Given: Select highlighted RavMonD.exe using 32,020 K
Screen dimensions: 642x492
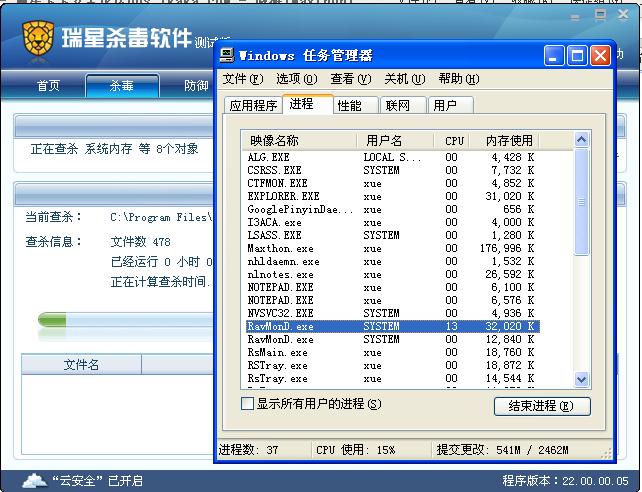Looking at the screenshot, I should [x=392, y=326].
